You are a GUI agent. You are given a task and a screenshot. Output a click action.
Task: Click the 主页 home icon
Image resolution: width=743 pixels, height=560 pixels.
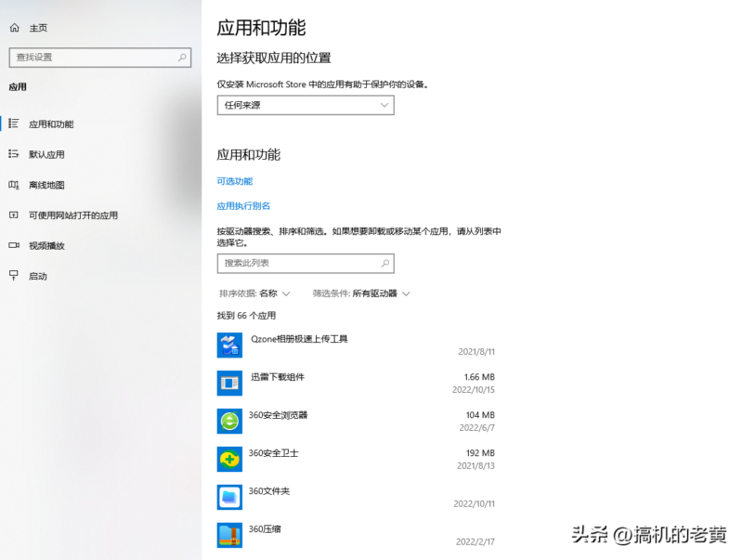click(13, 27)
